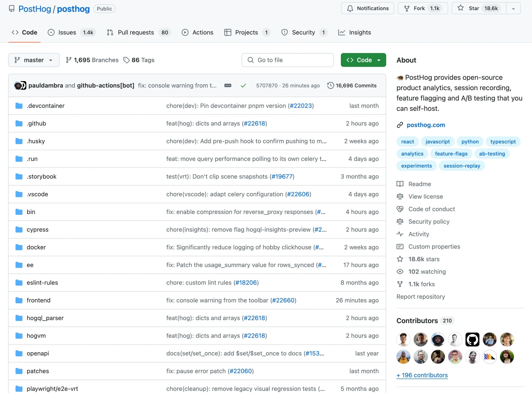The image size is (532, 393).
Task: Select the python topic tag
Action: (x=470, y=142)
